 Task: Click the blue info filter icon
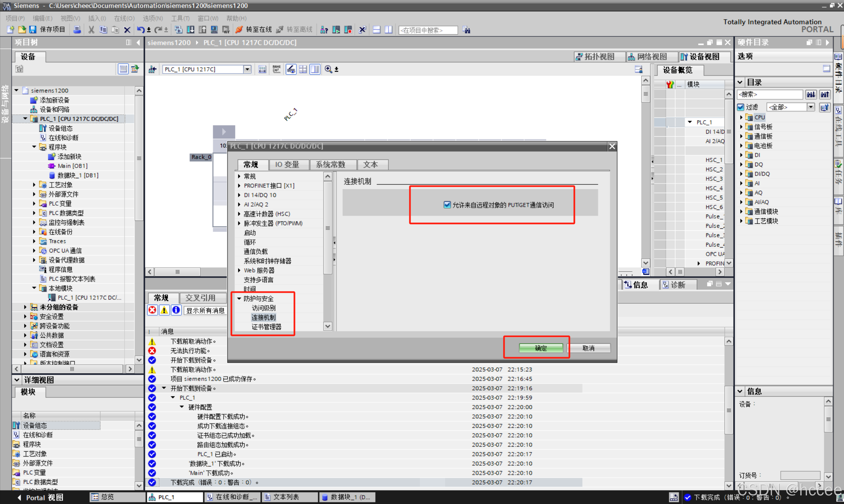176,310
